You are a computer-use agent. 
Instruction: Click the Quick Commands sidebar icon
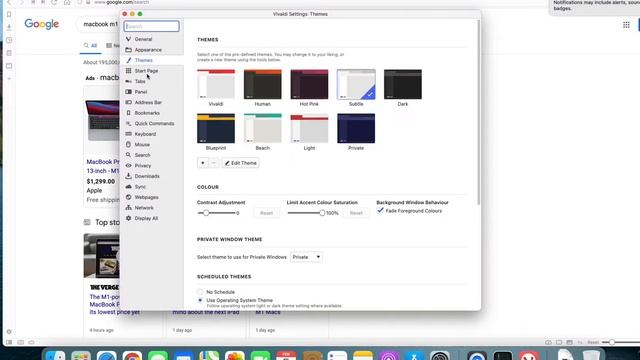point(129,123)
